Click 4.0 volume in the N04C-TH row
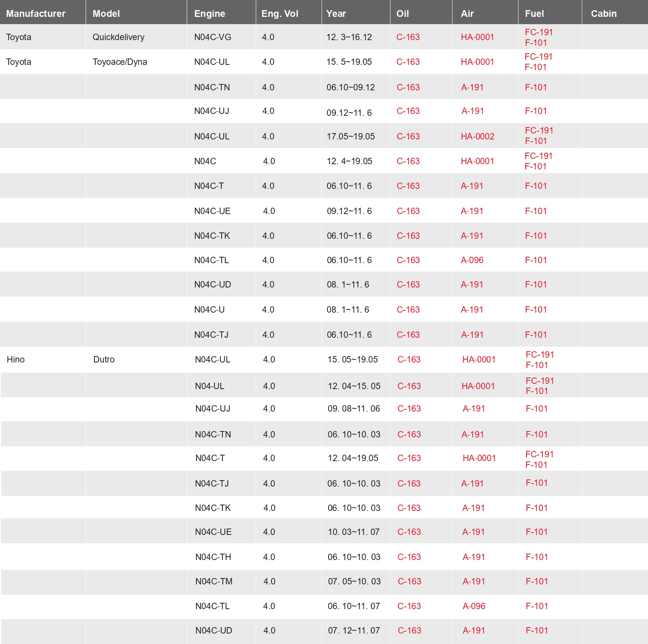The width and height of the screenshot is (648, 644). point(269,557)
